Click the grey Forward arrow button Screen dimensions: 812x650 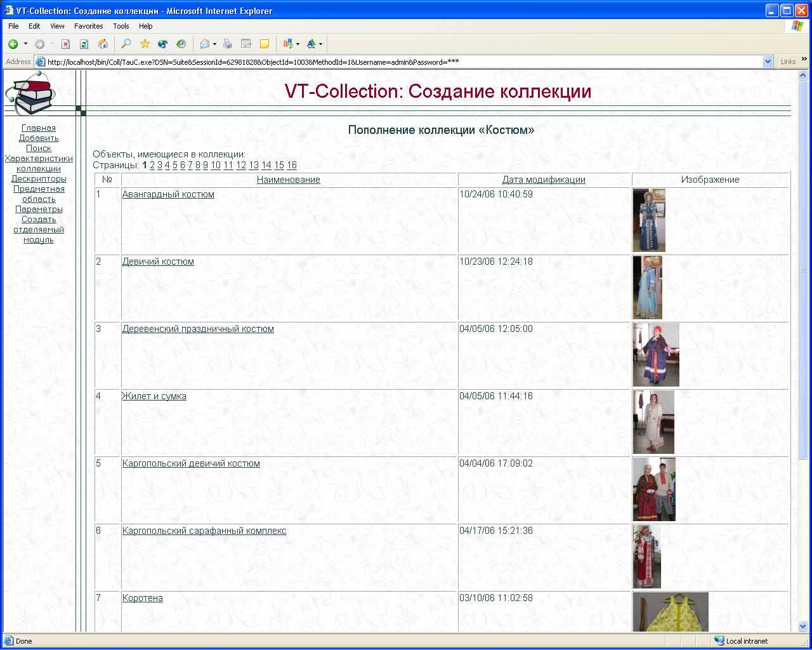(x=39, y=44)
